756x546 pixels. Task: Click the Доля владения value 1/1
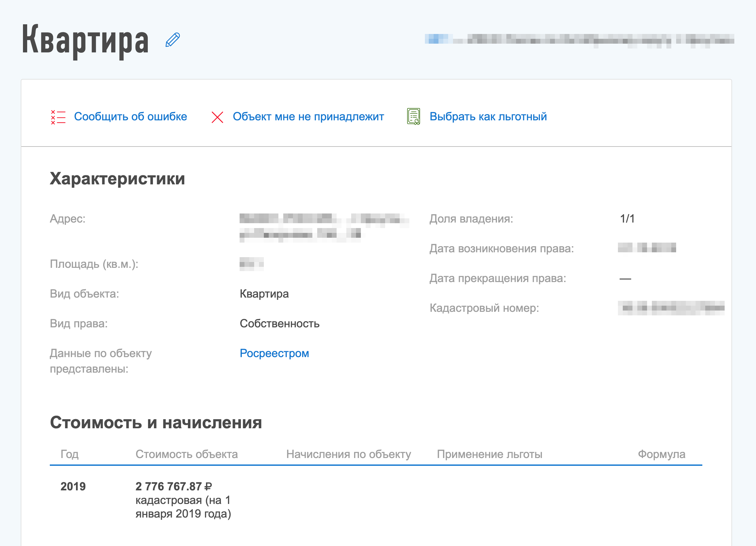[x=627, y=219]
